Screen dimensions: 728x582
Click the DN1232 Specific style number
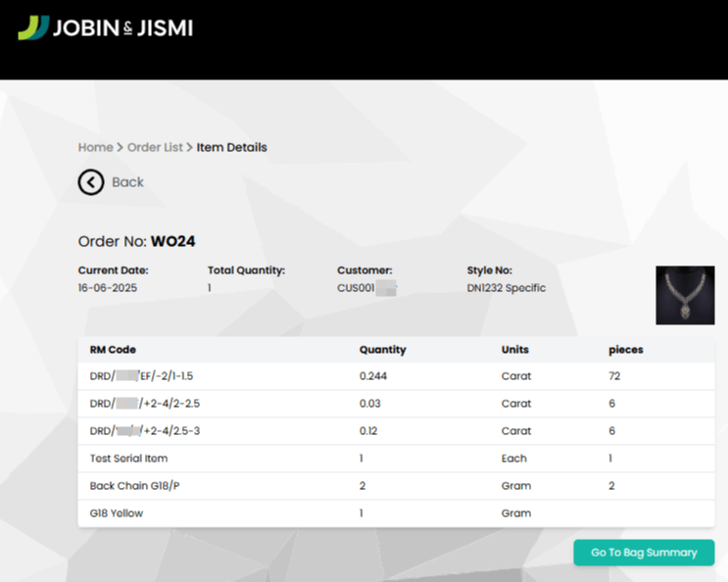pos(506,288)
